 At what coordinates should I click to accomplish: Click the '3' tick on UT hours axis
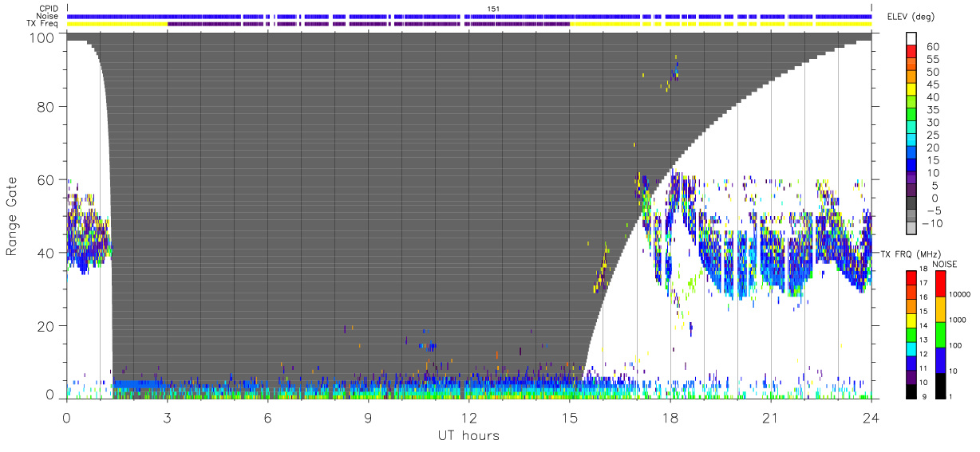[x=167, y=418]
